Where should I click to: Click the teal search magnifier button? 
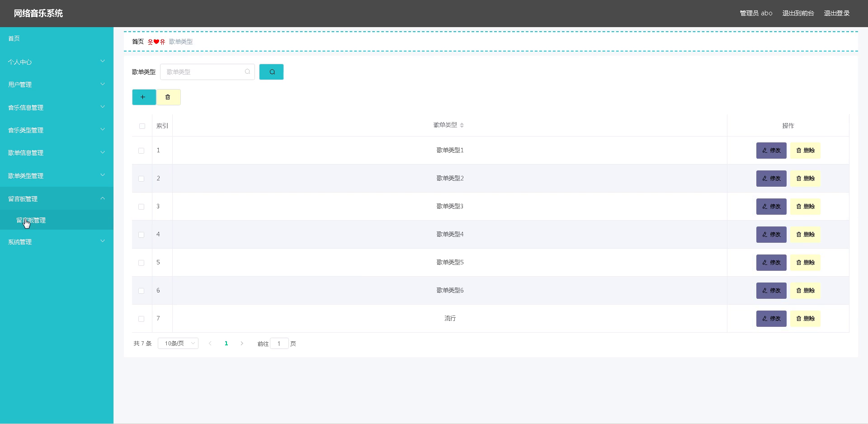pos(271,72)
